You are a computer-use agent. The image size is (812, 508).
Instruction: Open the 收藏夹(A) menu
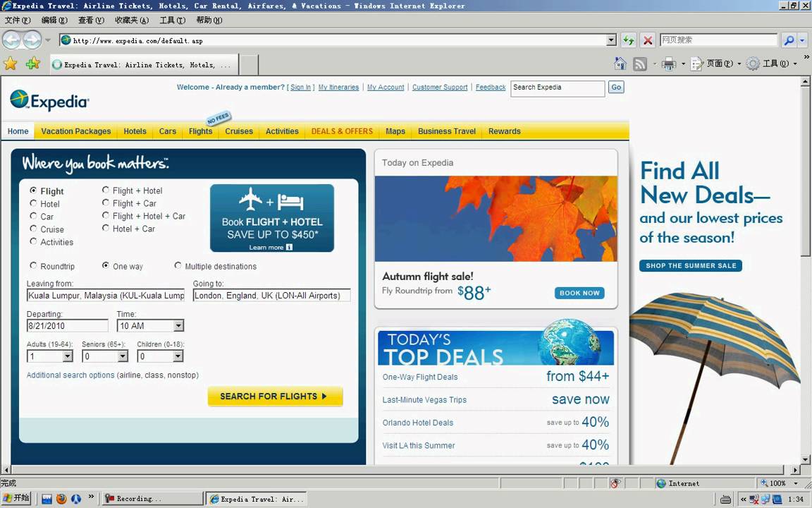132,20
